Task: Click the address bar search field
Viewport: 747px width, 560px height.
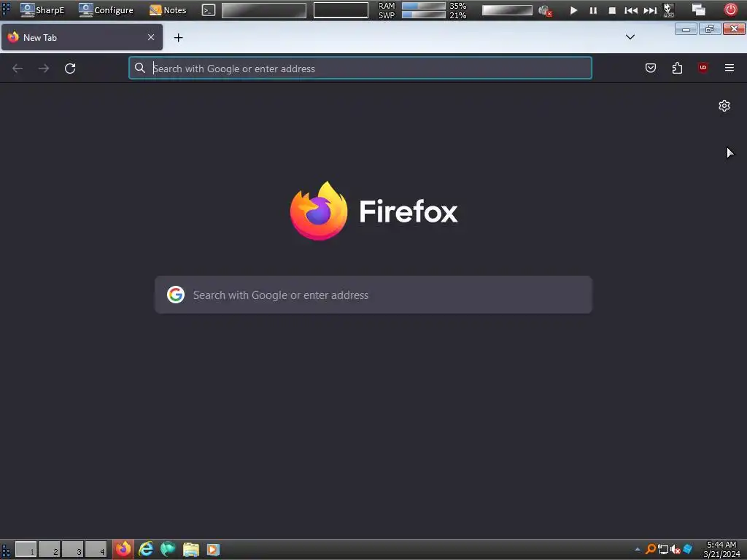Action: (x=360, y=68)
